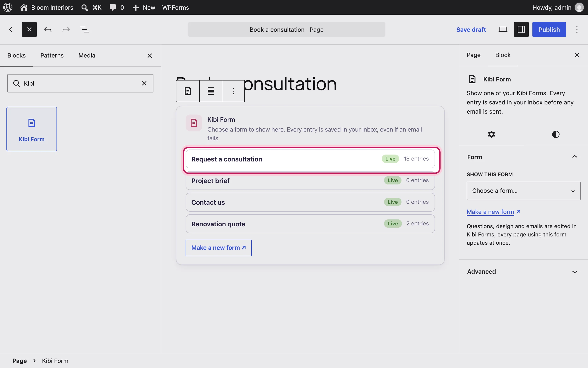Click the New content plus item
Screen dimensions: 588x368
pyautogui.click(x=144, y=7)
